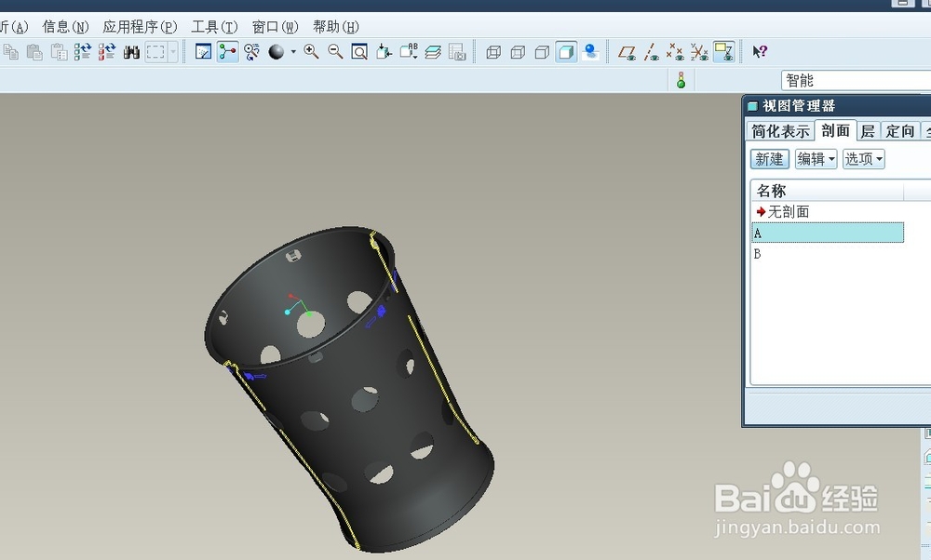Screen dimensions: 931x560
Task: Click the binoculars Find tool
Action: click(x=131, y=52)
